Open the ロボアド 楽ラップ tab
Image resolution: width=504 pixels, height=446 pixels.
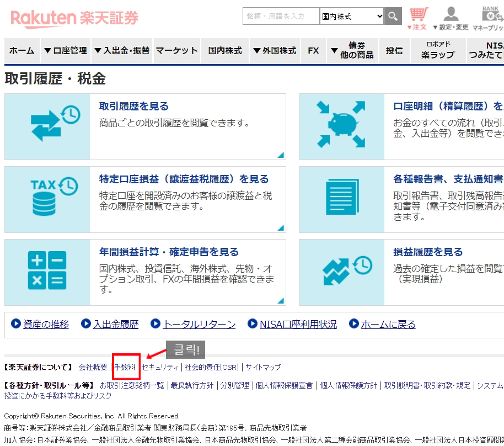(438, 51)
